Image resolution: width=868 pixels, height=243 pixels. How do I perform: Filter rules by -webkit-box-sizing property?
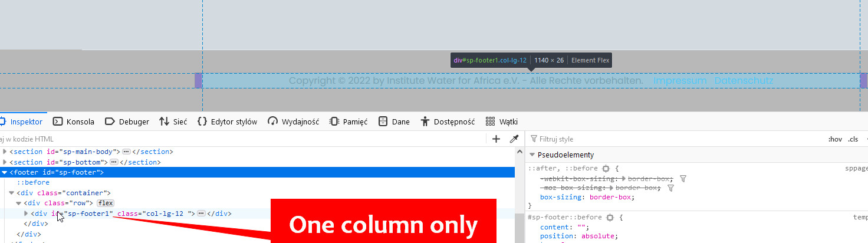[683, 178]
